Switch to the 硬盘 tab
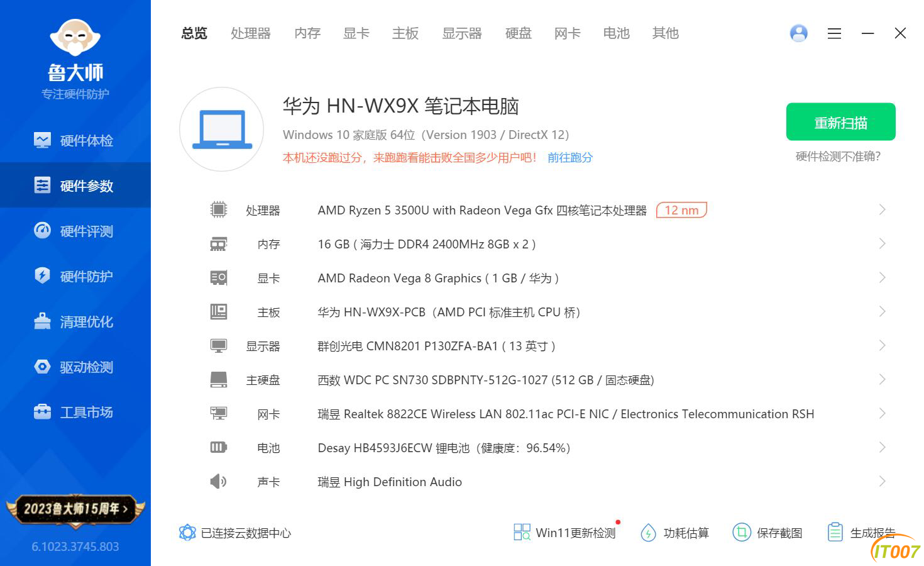 point(519,33)
